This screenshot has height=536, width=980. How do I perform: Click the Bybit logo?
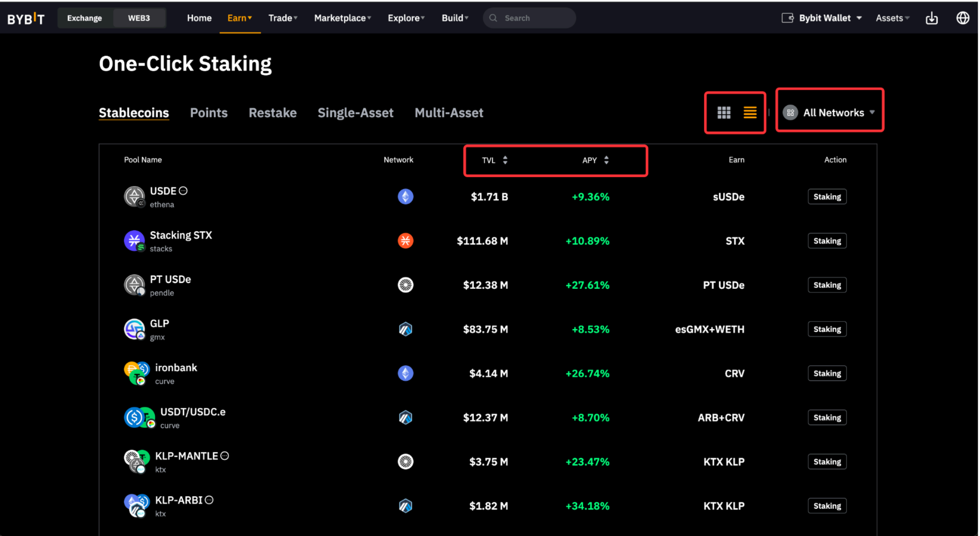[26, 19]
